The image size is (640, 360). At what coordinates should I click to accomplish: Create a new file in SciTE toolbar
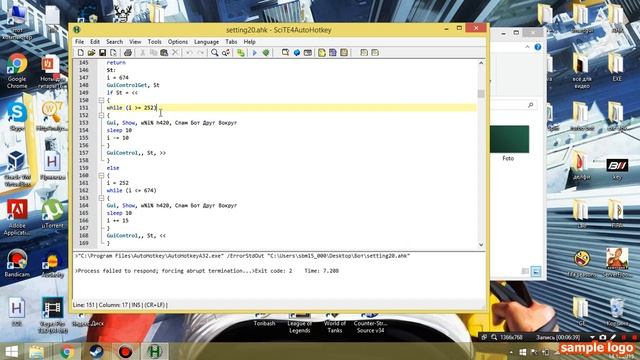tap(80, 53)
